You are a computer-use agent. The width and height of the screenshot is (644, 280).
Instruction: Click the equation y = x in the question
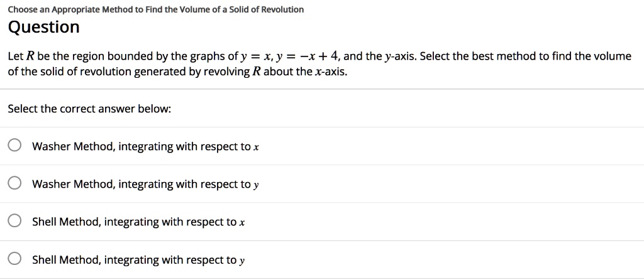255,57
